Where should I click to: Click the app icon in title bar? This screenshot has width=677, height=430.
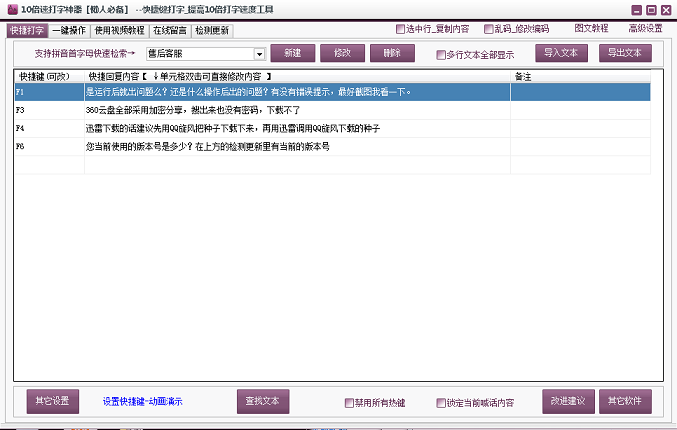pos(9,9)
